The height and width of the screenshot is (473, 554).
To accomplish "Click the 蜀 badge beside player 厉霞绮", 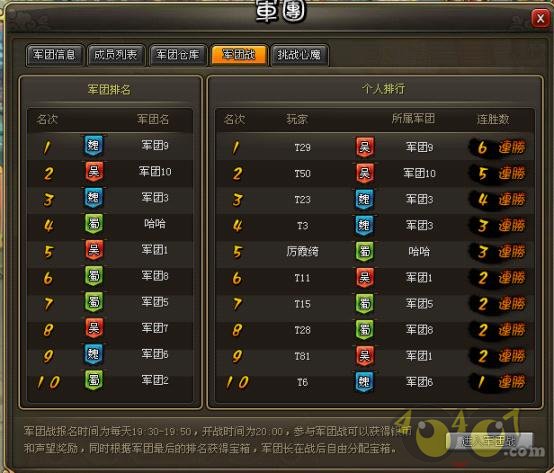I will point(365,252).
